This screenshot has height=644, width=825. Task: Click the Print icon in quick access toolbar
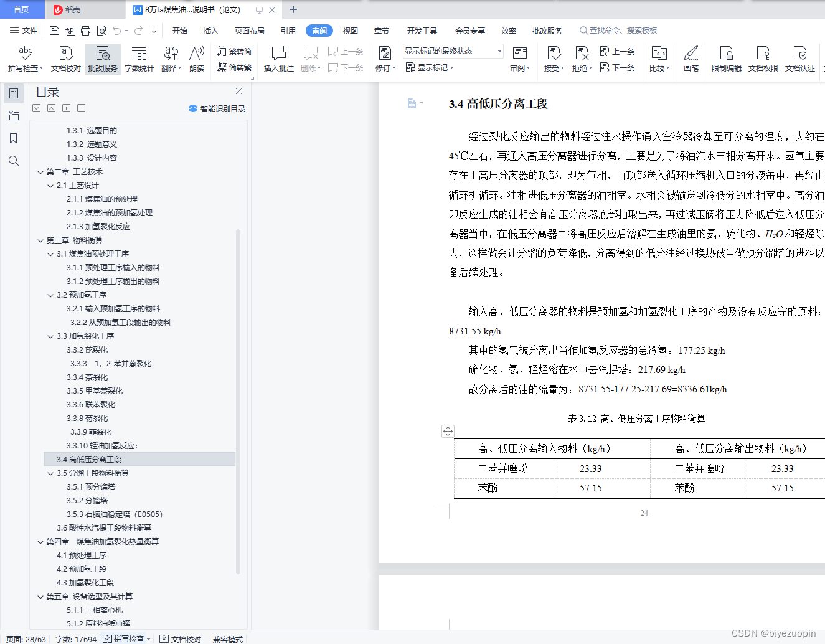[x=85, y=31]
